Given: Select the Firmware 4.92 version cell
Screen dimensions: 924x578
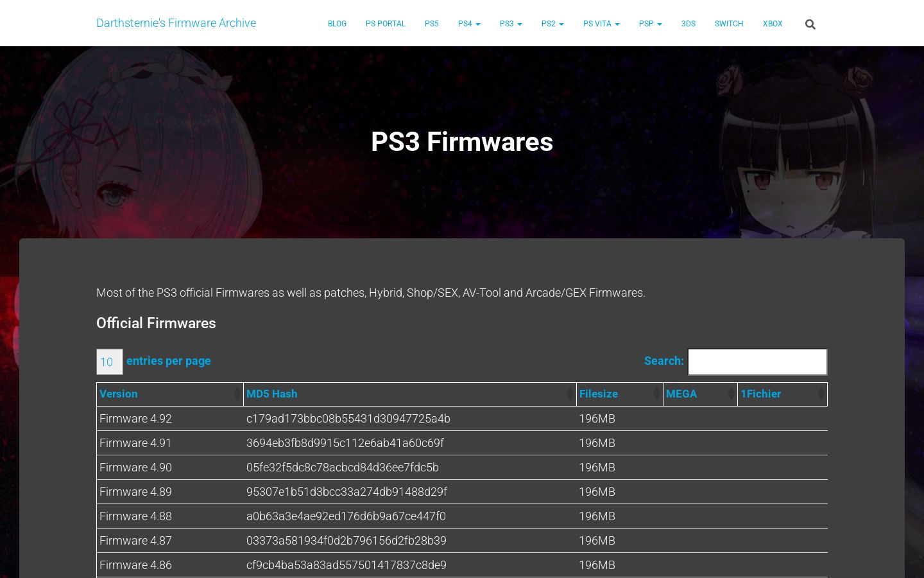Looking at the screenshot, I should (x=170, y=419).
